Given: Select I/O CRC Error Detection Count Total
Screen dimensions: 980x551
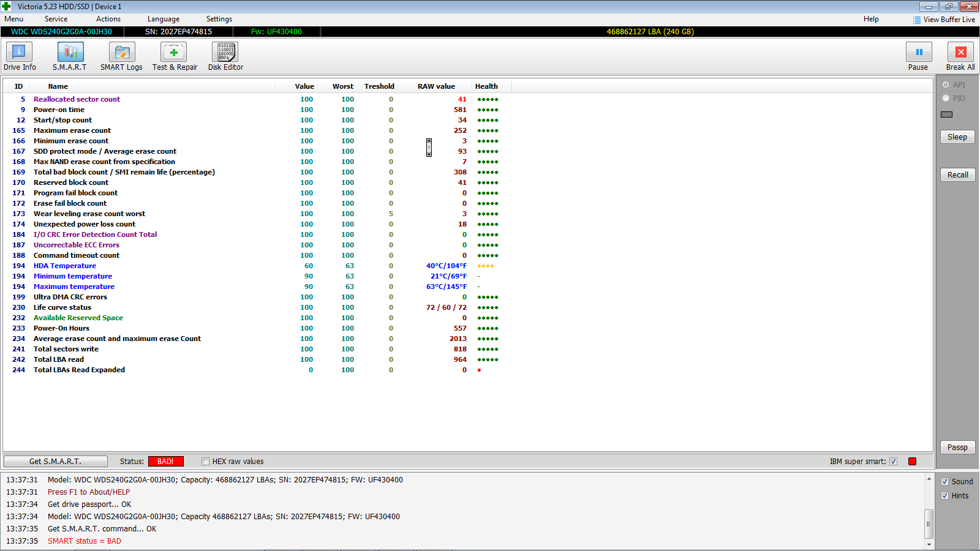Looking at the screenshot, I should tap(257, 234).
